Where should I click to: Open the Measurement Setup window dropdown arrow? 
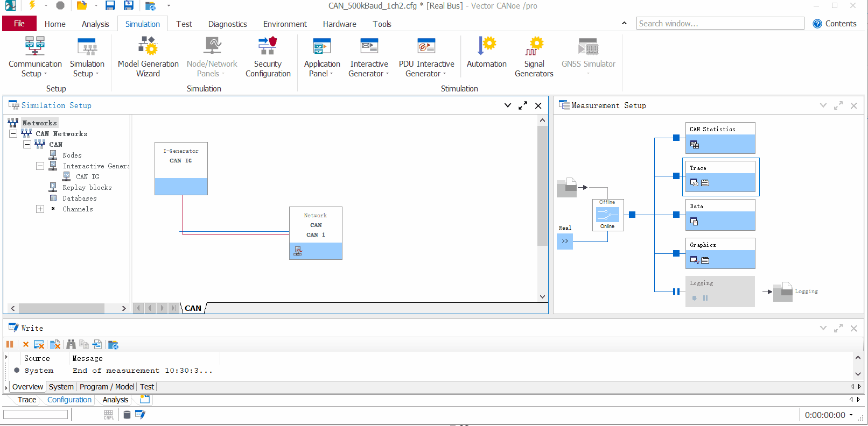(823, 105)
